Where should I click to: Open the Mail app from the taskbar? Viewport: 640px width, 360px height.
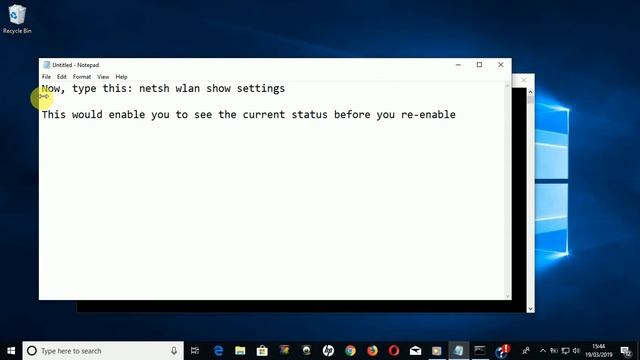click(416, 351)
